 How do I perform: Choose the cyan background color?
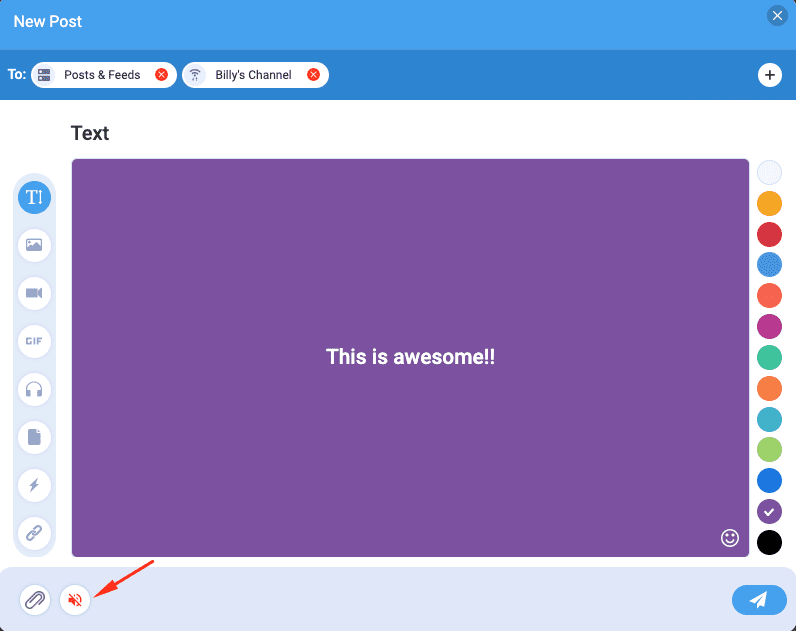(769, 419)
